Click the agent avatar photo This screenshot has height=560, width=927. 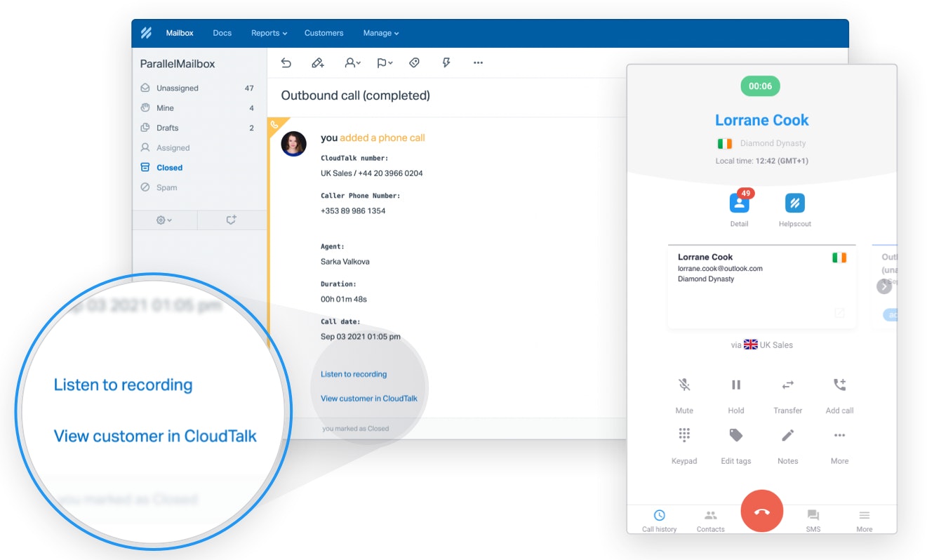point(293,143)
